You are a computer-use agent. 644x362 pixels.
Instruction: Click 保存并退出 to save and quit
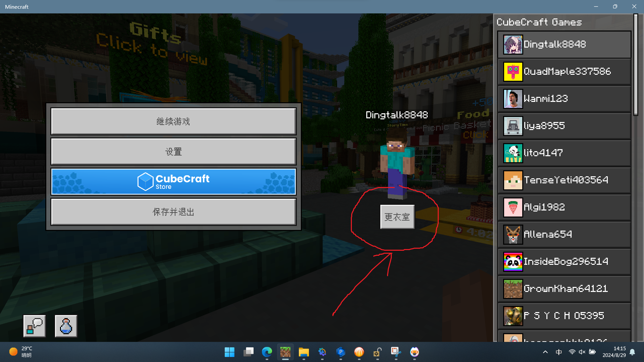pyautogui.click(x=173, y=212)
